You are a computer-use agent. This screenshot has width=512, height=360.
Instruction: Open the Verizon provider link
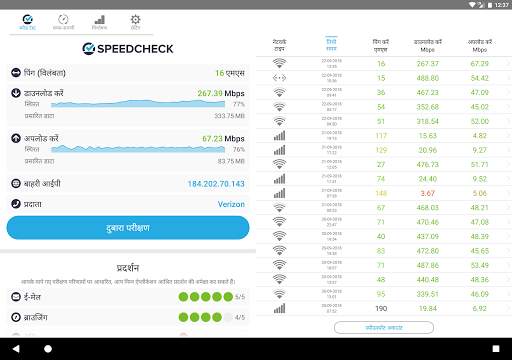(231, 204)
